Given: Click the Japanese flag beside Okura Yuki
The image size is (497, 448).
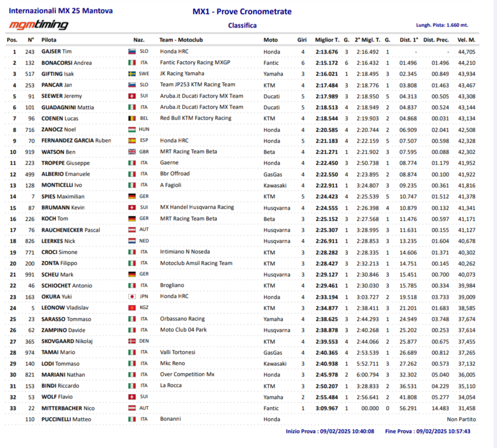Looking at the screenshot, I should click(x=132, y=297).
